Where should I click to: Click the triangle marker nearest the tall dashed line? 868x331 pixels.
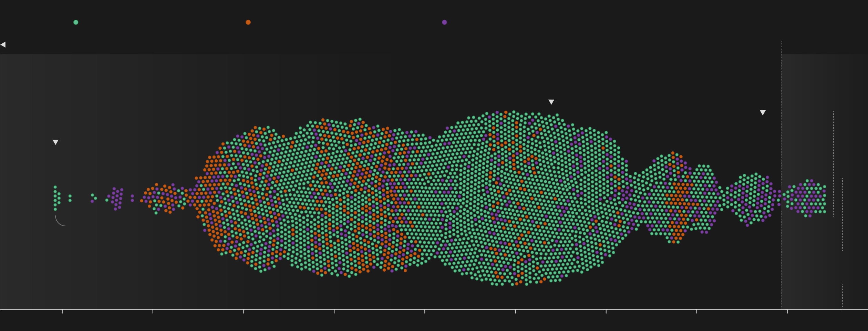(763, 113)
